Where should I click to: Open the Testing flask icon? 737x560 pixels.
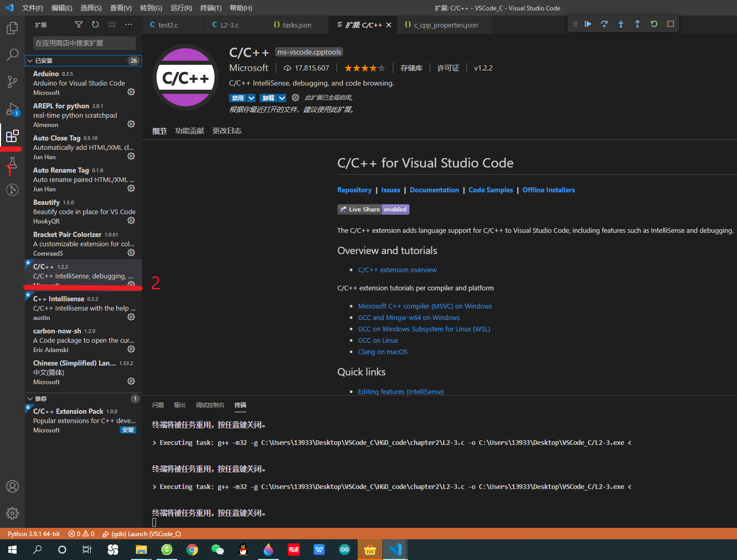12,163
